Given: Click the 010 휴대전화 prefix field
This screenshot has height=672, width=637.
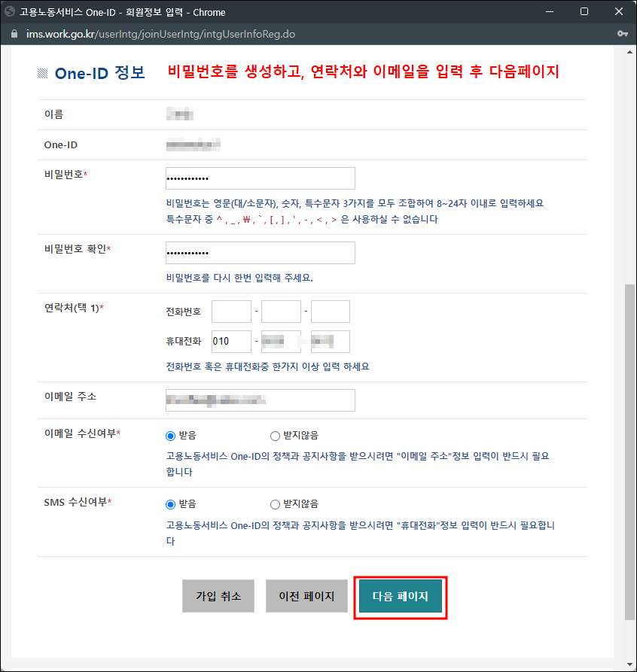Looking at the screenshot, I should [x=230, y=342].
